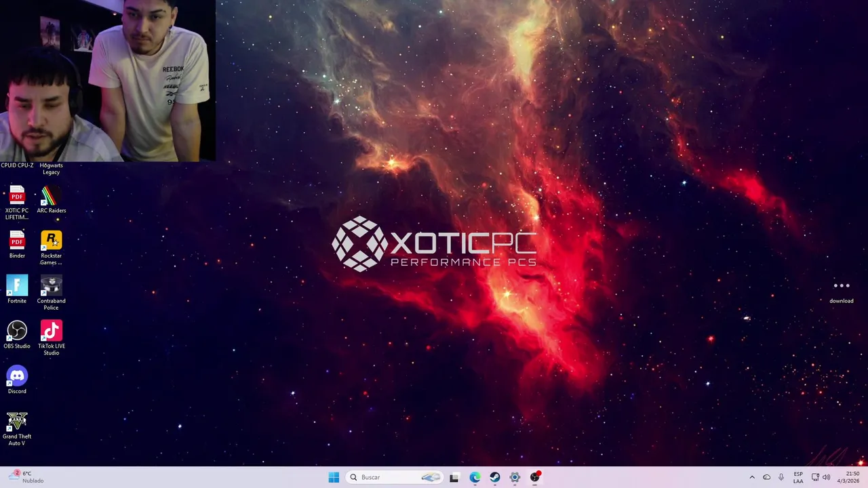This screenshot has width=868, height=488.
Task: Open Contraband Police game shortcut
Action: click(51, 293)
